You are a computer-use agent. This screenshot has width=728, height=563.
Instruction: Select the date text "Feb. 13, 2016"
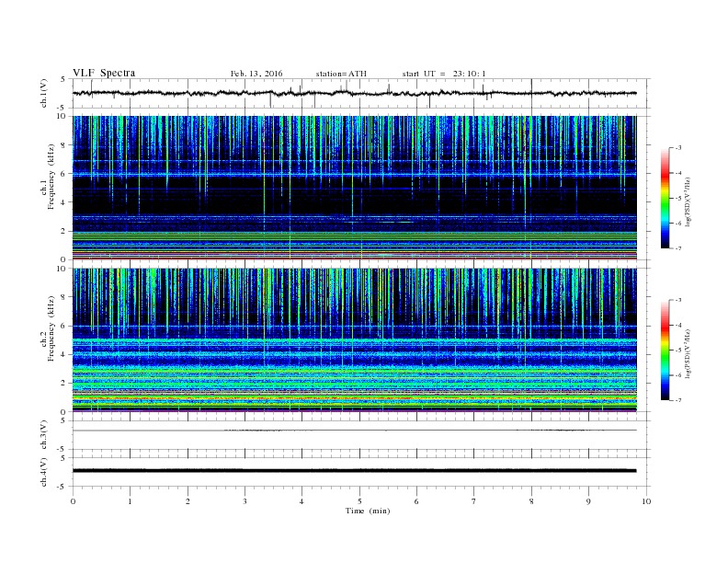(256, 74)
